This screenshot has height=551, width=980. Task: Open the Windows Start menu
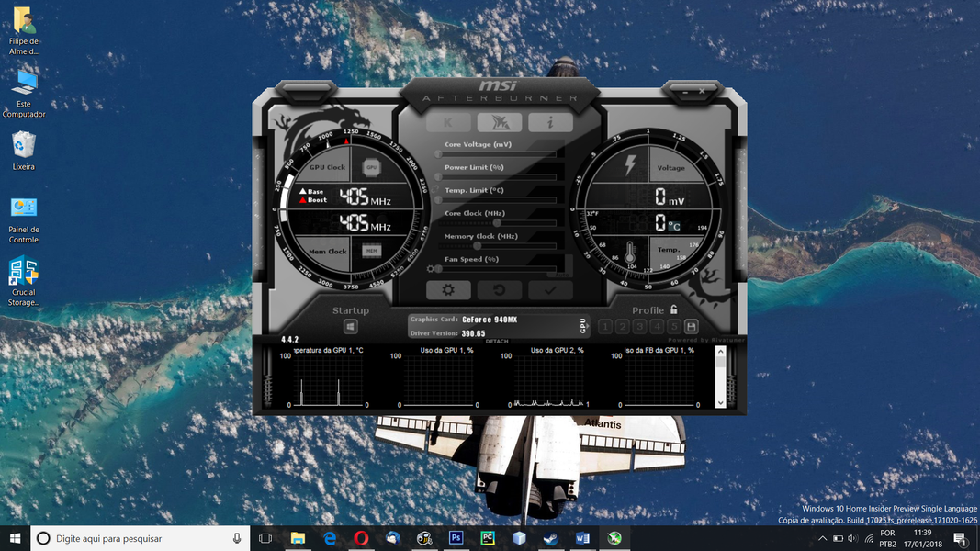click(x=15, y=538)
